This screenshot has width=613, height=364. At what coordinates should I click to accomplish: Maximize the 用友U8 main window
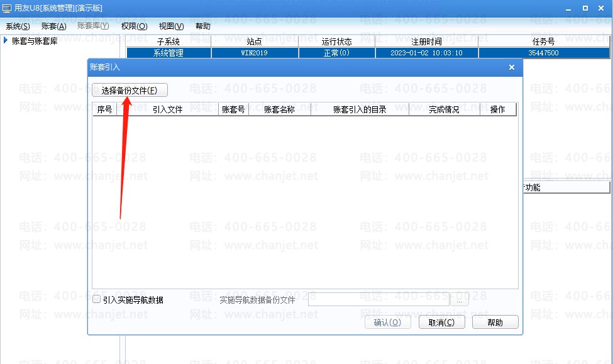[x=585, y=8]
